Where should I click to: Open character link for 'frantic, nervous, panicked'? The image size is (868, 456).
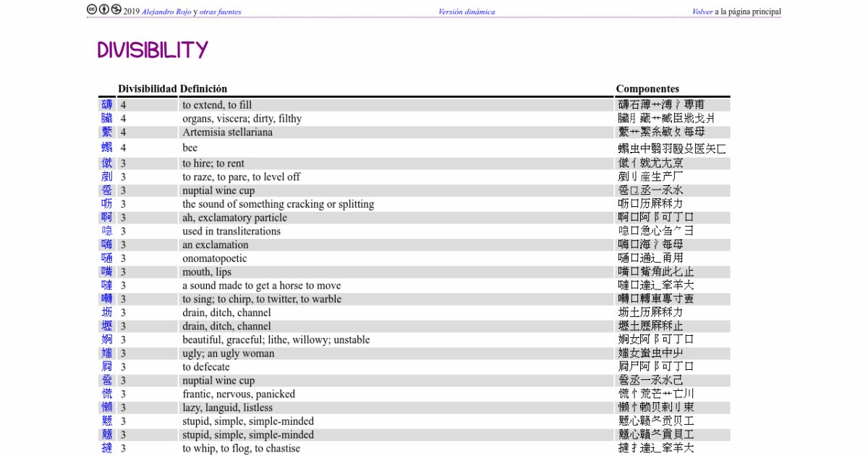(x=107, y=394)
